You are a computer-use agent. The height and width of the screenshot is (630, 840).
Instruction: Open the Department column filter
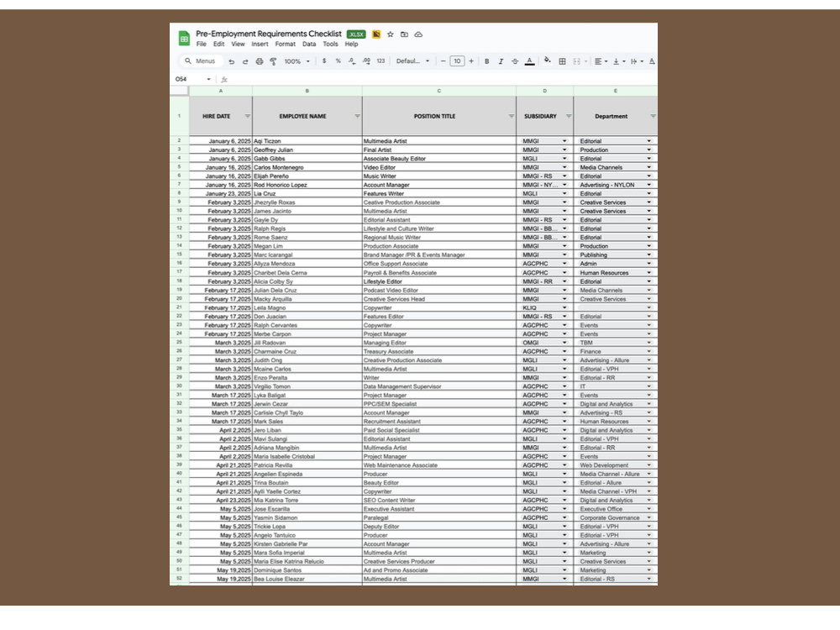653,116
